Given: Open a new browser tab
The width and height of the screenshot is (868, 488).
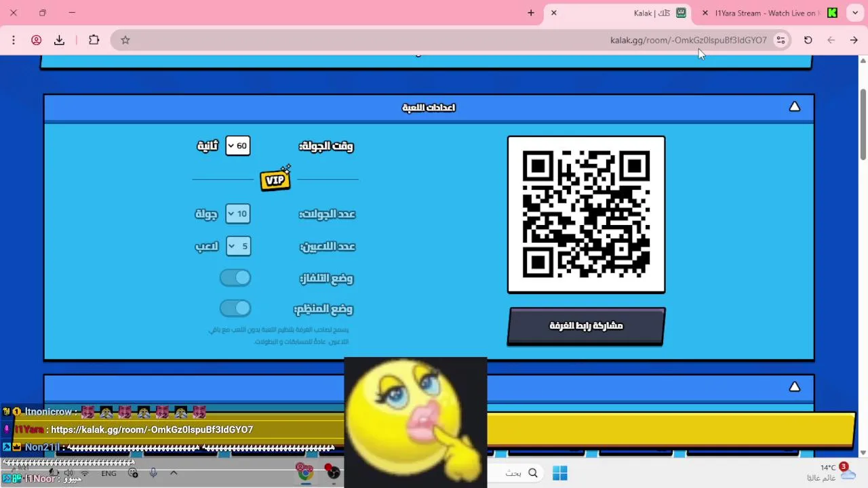Looking at the screenshot, I should pos(531,13).
